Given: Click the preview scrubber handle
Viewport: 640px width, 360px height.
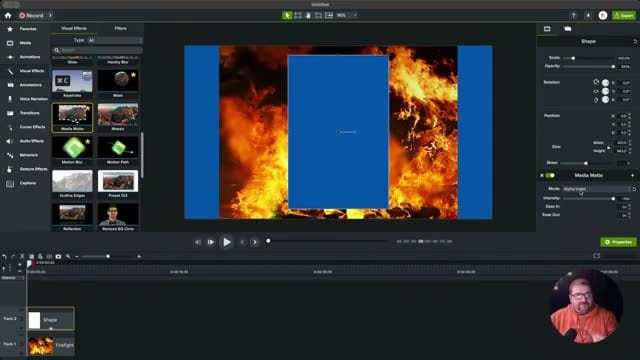Looking at the screenshot, I should (268, 241).
